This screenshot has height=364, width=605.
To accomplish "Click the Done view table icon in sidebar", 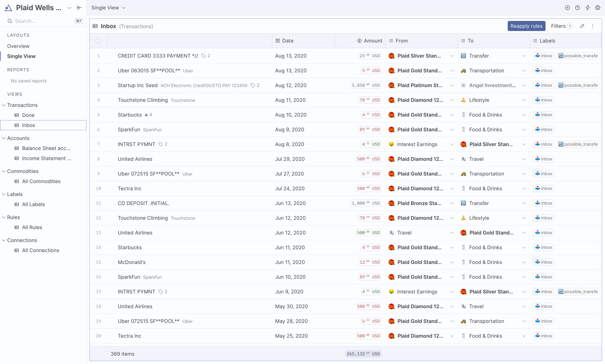I will (17, 115).
